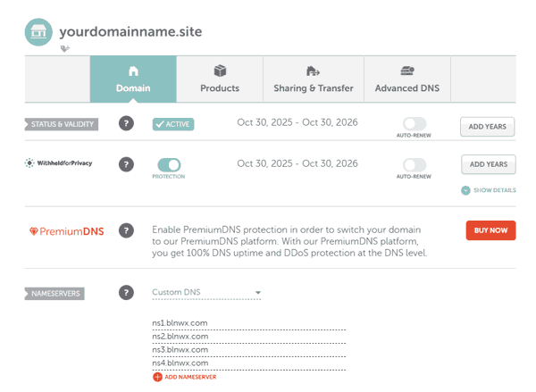
Task: Expand Show Details under privacy row
Action: 488,190
